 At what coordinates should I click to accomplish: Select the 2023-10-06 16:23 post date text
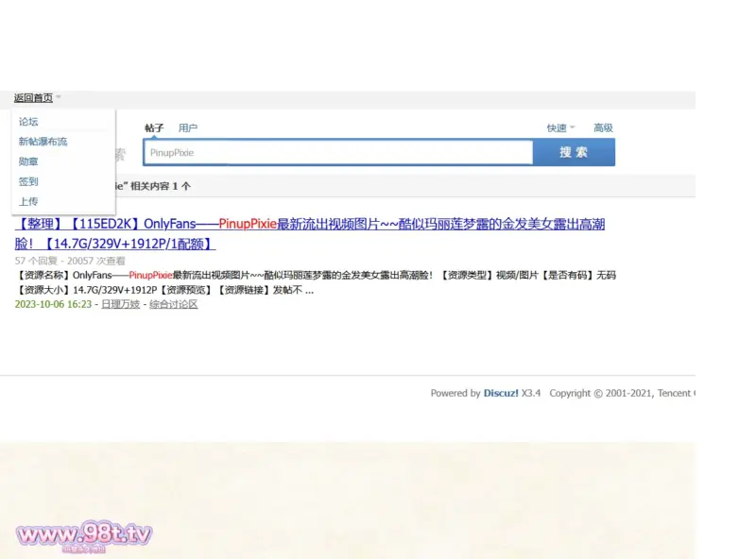click(x=53, y=305)
